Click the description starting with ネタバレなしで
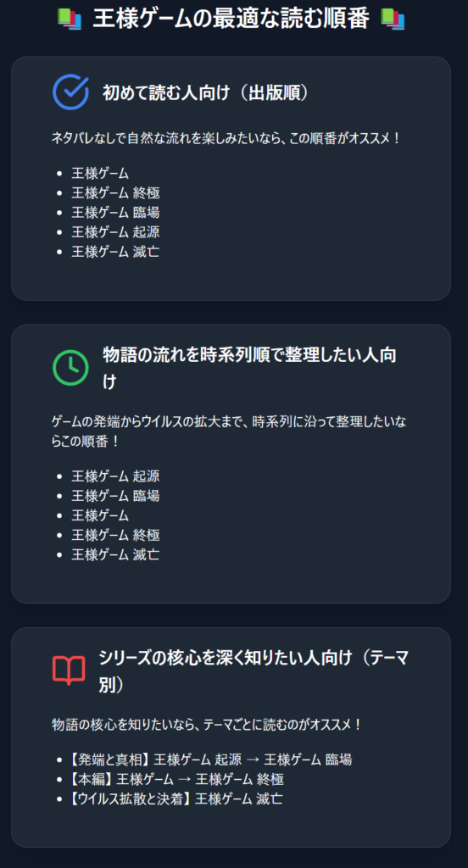468x868 pixels. tap(226, 138)
